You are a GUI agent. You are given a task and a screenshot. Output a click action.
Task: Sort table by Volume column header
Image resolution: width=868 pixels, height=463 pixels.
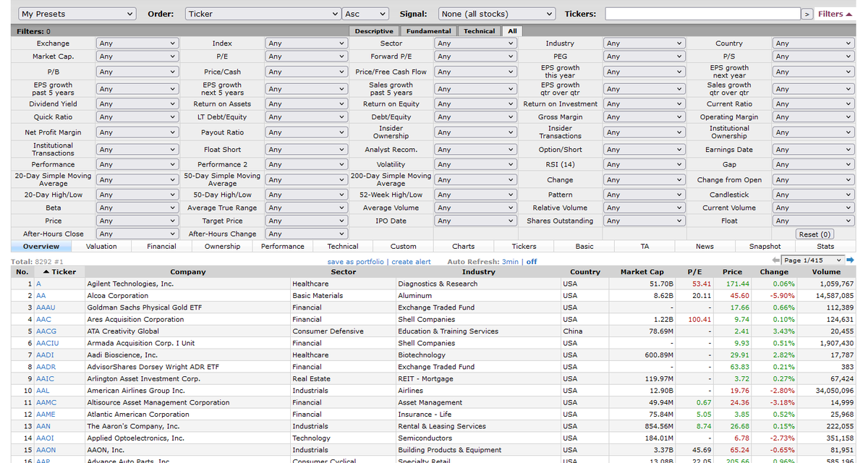click(826, 272)
